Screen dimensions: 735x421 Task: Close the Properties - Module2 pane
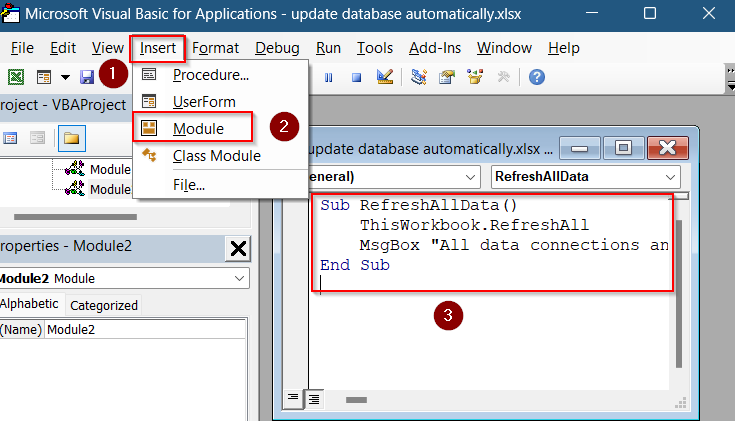tap(238, 248)
